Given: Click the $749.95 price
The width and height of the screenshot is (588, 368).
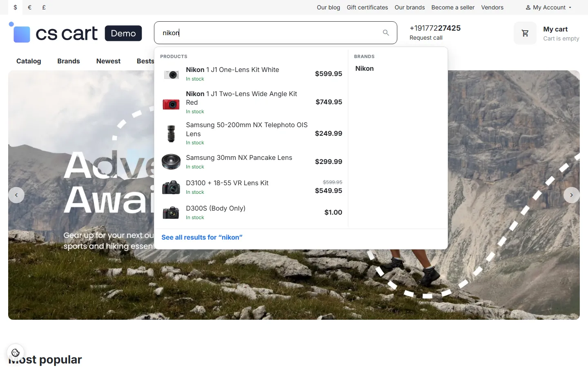Looking at the screenshot, I should coord(329,102).
